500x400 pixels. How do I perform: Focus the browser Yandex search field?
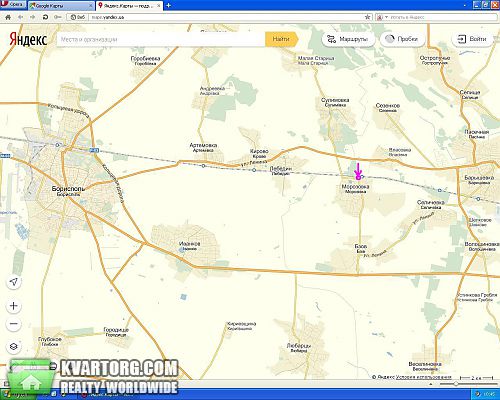pos(442,17)
